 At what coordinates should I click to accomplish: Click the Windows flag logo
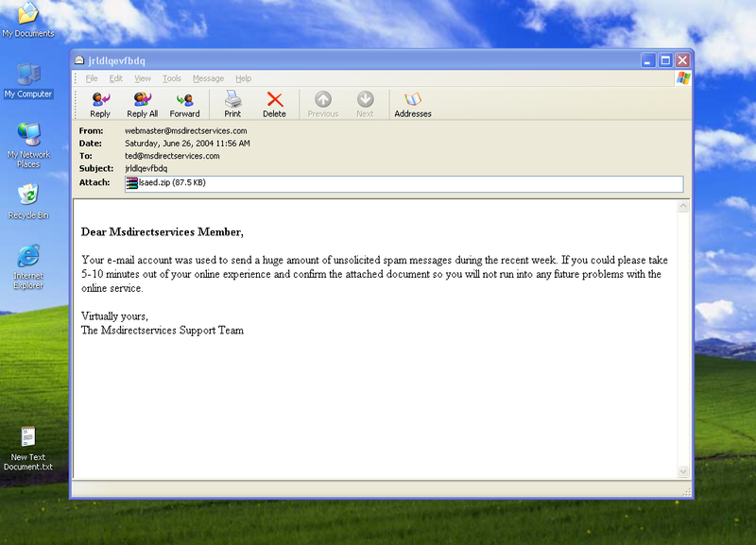click(683, 78)
